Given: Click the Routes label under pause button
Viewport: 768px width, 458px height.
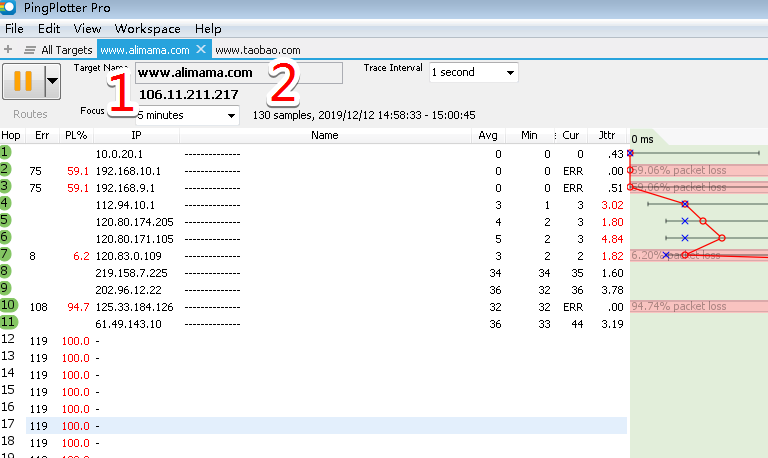Looking at the screenshot, I should point(30,114).
